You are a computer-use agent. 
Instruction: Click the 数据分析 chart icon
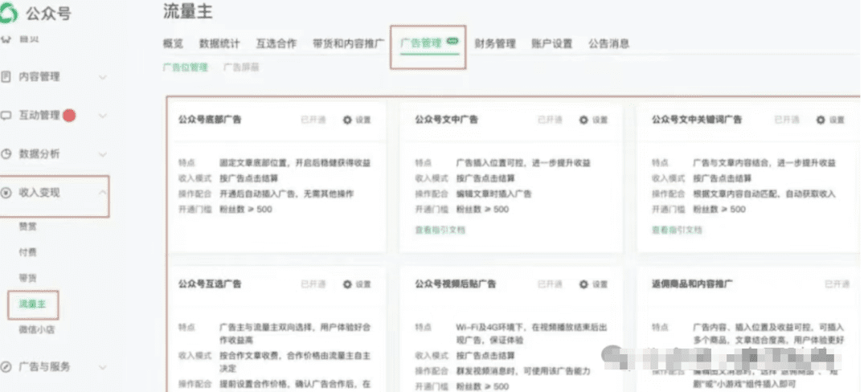point(6,153)
